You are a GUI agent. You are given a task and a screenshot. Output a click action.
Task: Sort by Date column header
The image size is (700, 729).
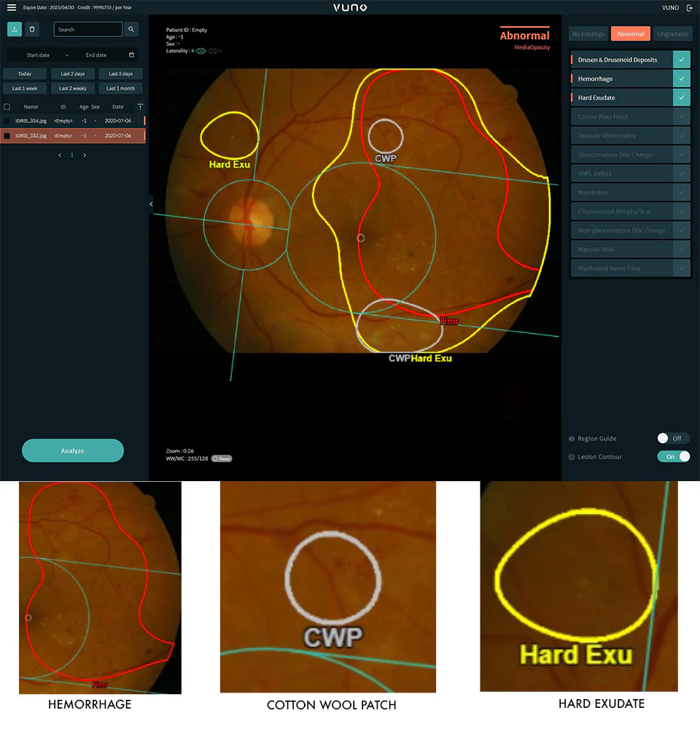tap(118, 107)
